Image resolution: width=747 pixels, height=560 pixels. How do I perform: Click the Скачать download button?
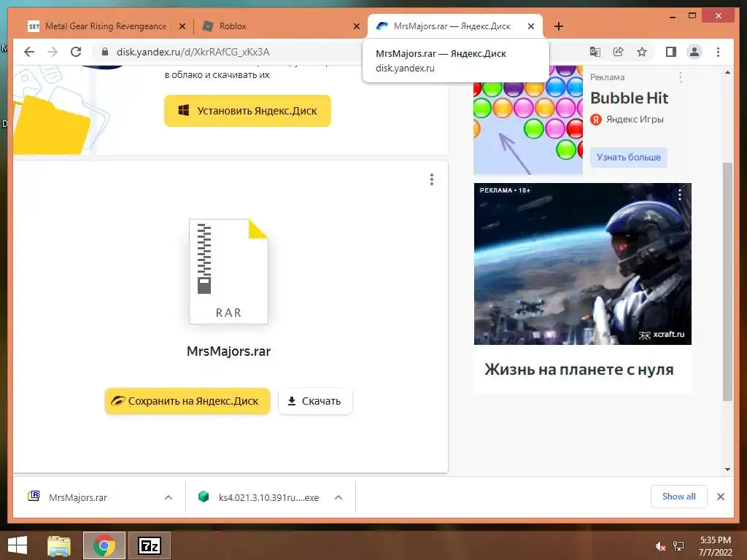point(315,401)
